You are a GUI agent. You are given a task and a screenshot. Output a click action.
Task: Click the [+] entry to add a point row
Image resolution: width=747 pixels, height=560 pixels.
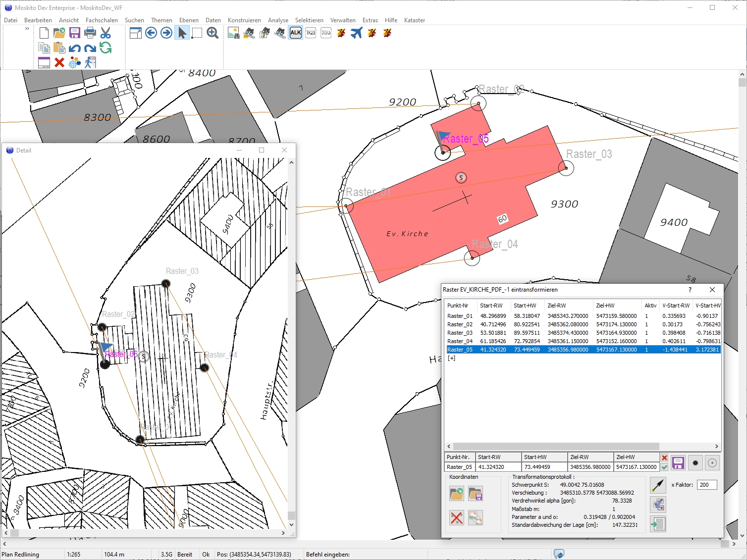click(451, 358)
